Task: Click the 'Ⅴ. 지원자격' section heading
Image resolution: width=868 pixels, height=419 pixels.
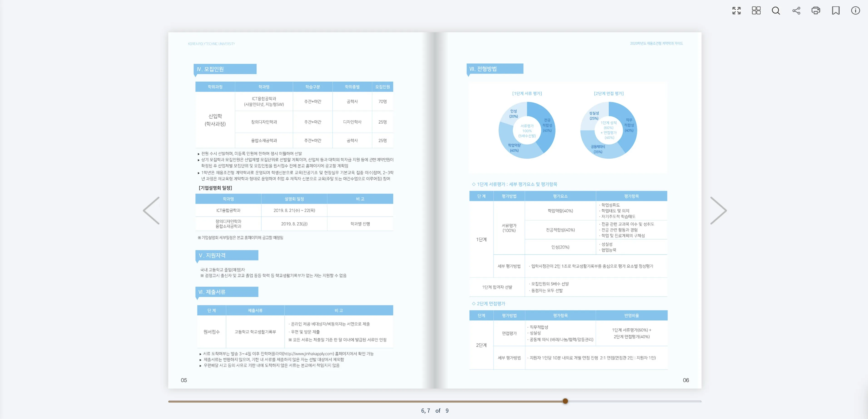Action: click(226, 255)
